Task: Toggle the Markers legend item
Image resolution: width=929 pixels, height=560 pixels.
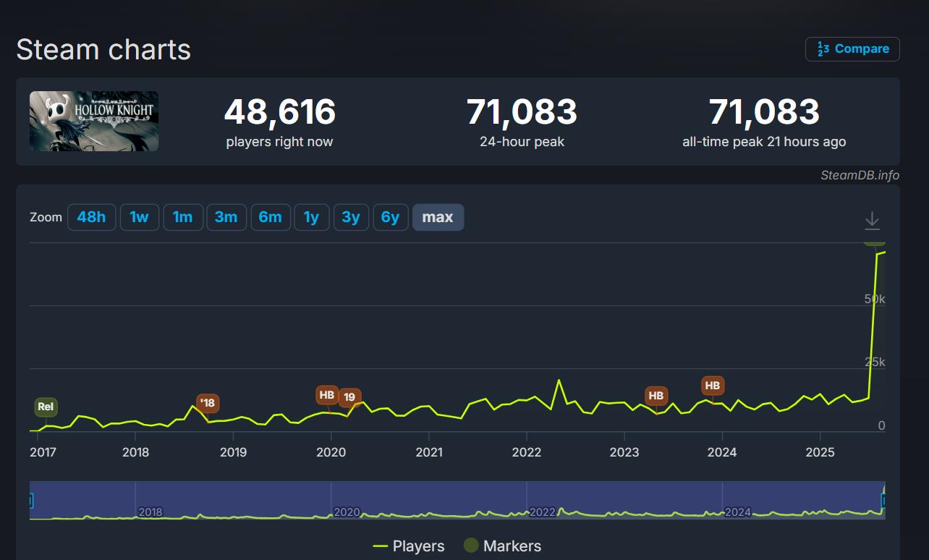Action: click(502, 546)
